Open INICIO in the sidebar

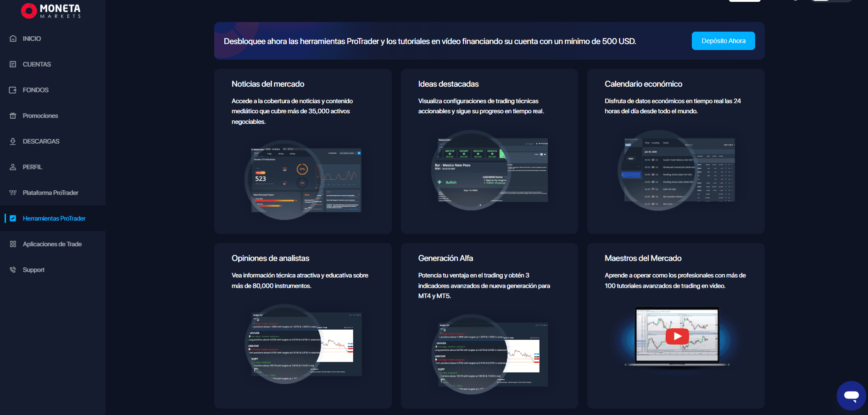[x=32, y=39]
